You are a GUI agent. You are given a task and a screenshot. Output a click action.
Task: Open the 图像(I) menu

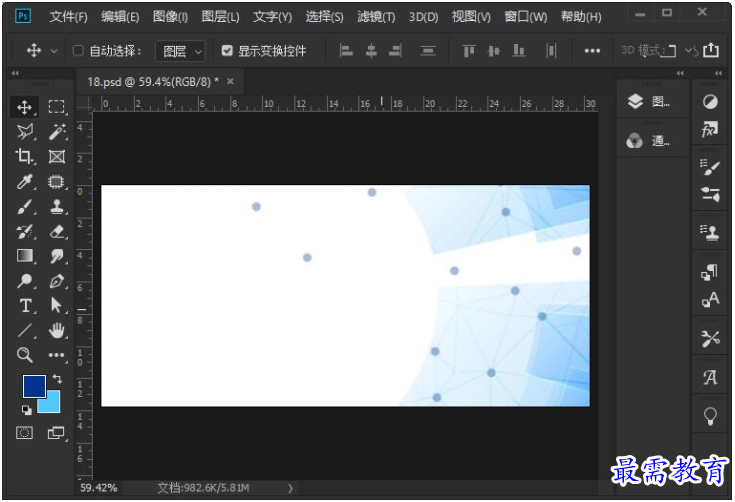[x=170, y=17]
